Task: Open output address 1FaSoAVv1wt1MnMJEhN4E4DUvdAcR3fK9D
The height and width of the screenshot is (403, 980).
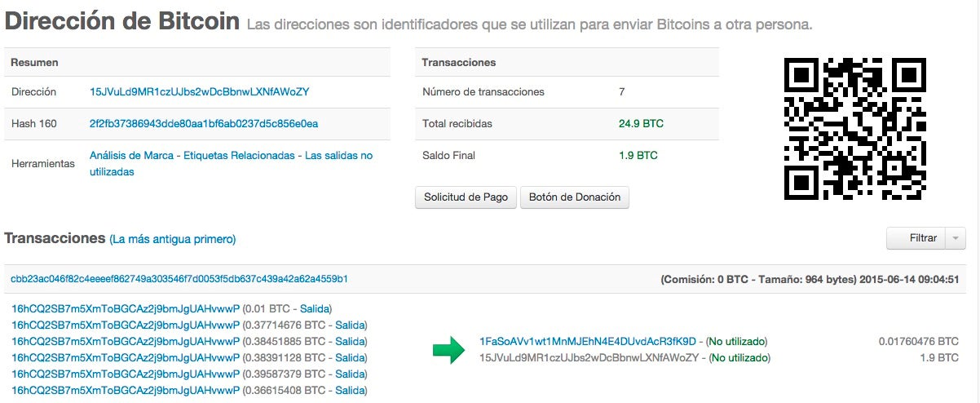Action: 587,341
